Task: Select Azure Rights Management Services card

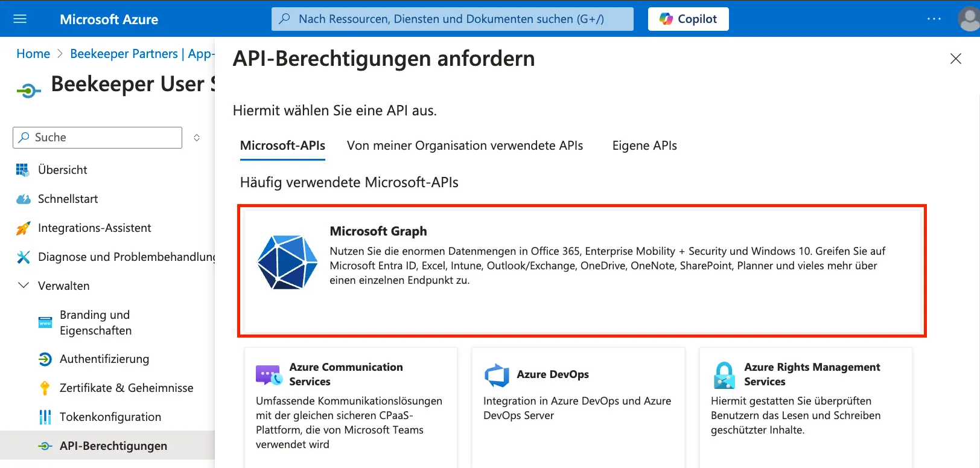Action: click(806, 408)
